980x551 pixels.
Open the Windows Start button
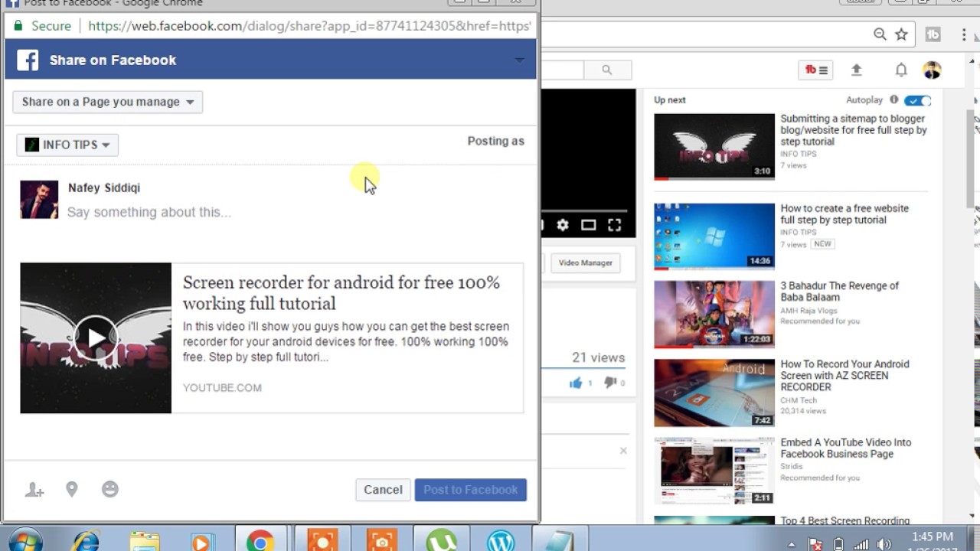click(x=26, y=540)
